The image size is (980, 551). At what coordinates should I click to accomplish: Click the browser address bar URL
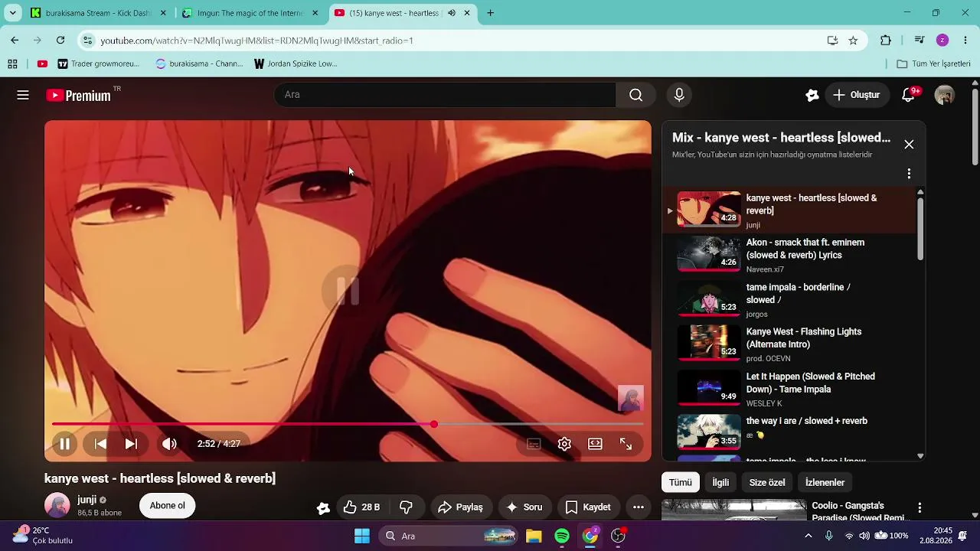(256, 41)
